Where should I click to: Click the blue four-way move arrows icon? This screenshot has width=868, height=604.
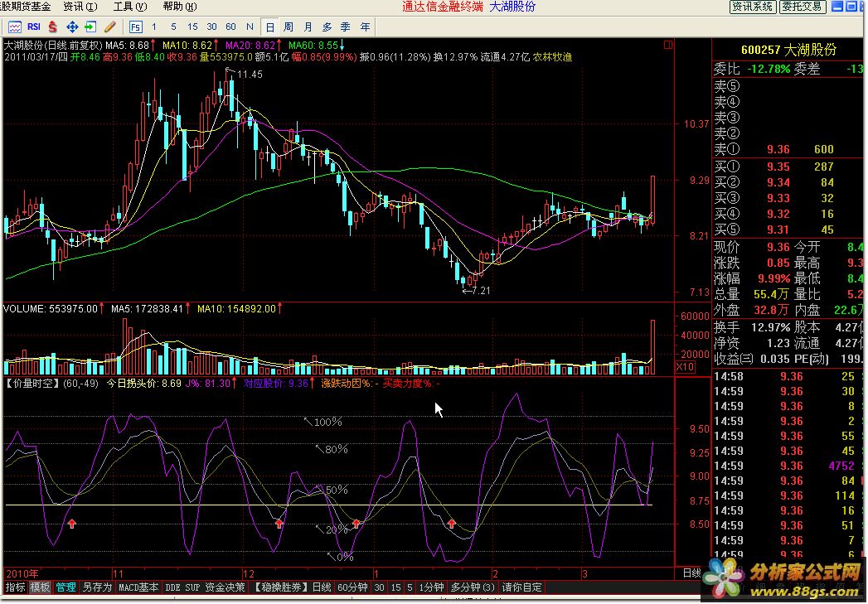point(72,27)
